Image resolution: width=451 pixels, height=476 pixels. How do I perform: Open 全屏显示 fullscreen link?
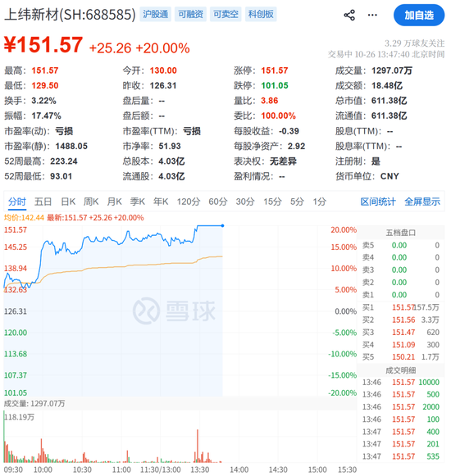pyautogui.click(x=422, y=202)
